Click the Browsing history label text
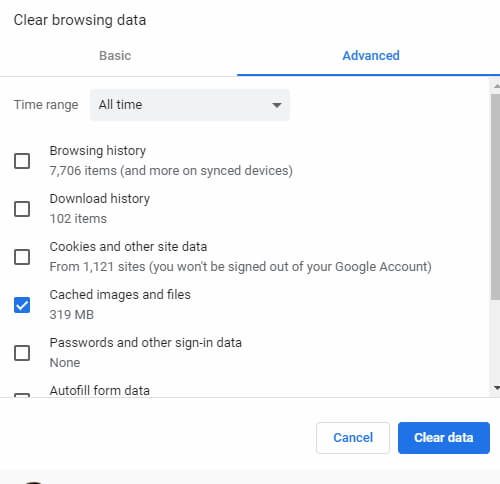The image size is (500, 484). [98, 151]
